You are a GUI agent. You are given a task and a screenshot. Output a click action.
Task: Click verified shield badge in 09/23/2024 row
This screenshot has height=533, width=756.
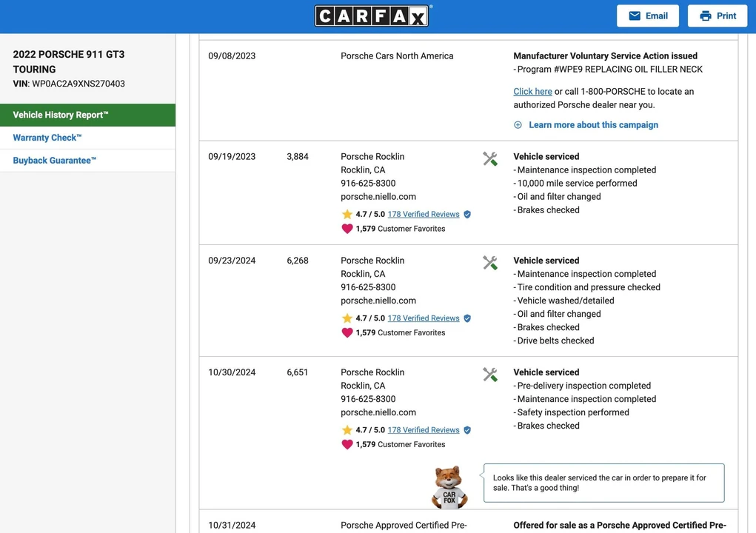[467, 318]
